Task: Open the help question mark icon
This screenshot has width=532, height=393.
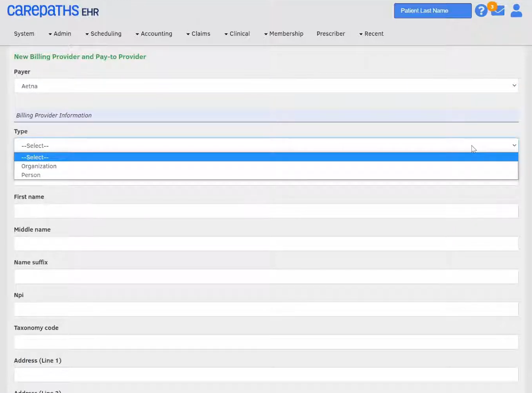Action: coord(480,11)
